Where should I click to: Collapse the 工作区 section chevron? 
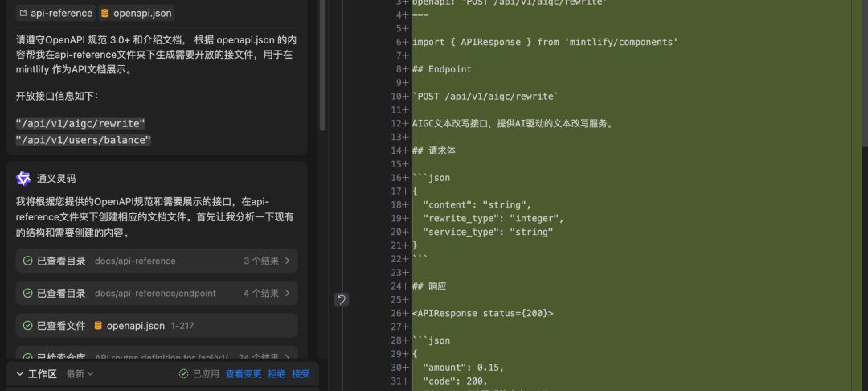point(20,374)
